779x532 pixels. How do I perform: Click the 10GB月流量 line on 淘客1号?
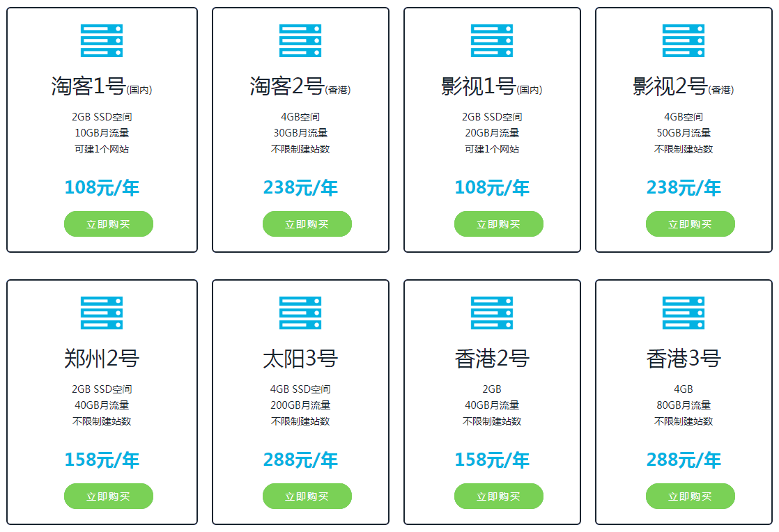click(102, 133)
